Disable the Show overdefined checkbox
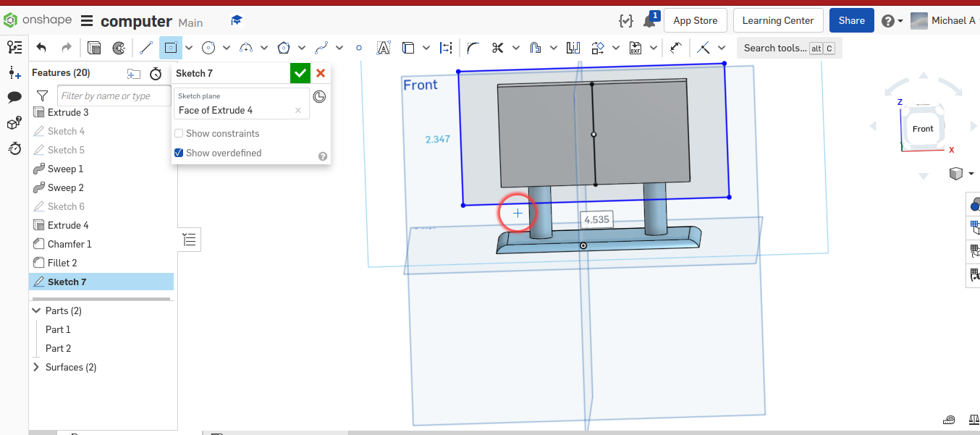Viewport: 980px width, 435px height. (178, 153)
